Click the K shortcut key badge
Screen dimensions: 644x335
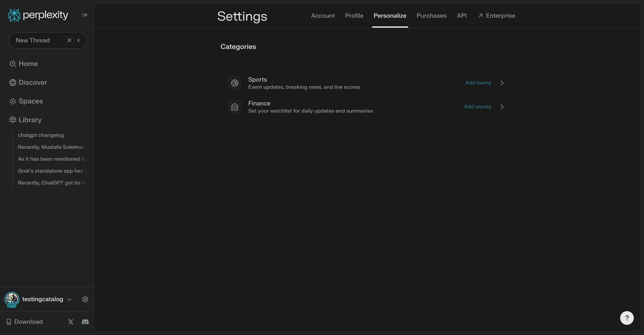79,40
